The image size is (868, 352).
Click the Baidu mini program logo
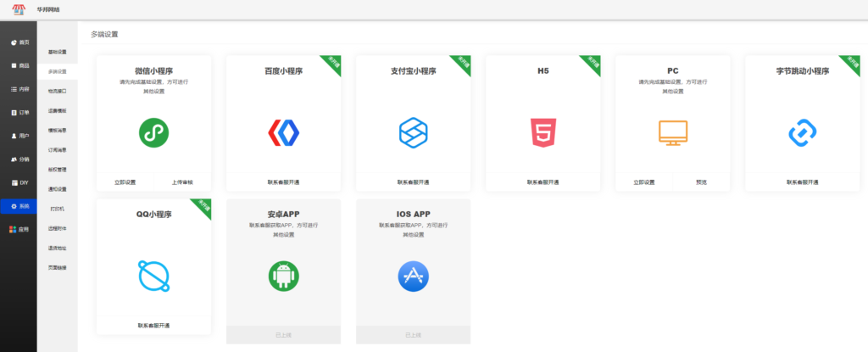[283, 132]
